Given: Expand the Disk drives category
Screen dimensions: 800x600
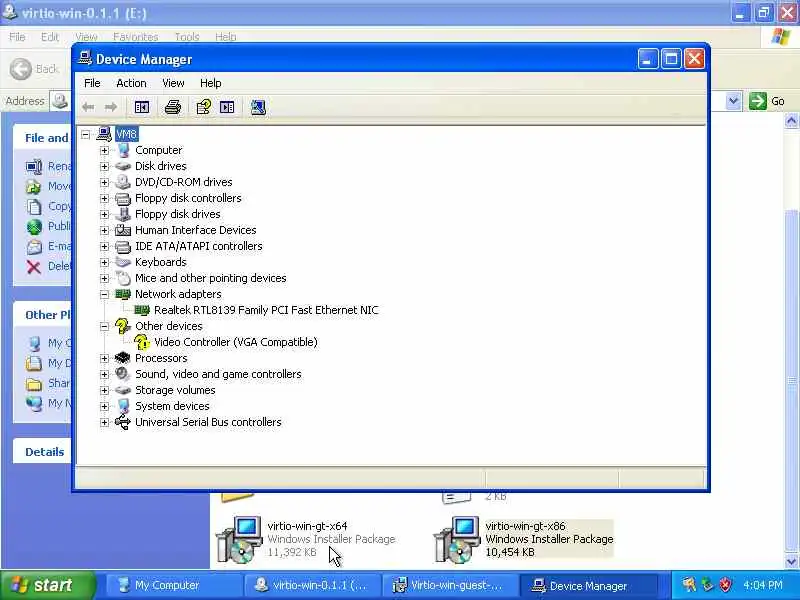Looking at the screenshot, I should [x=105, y=166].
